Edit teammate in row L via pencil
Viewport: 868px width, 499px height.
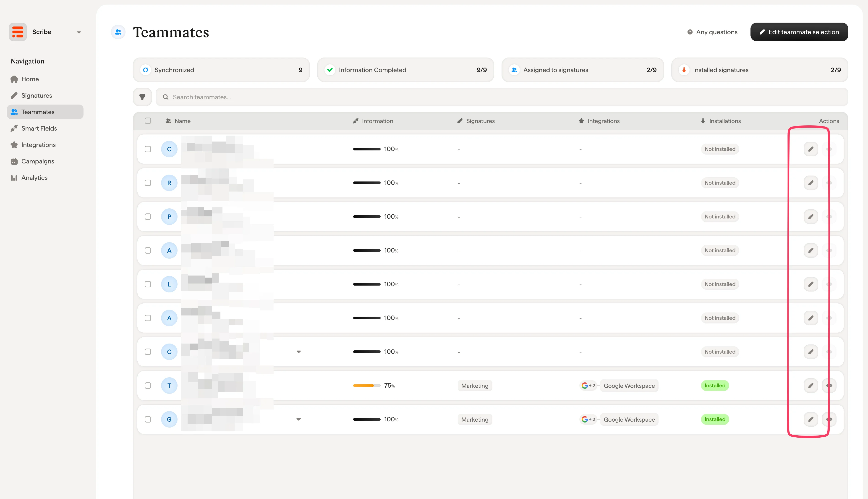(811, 284)
